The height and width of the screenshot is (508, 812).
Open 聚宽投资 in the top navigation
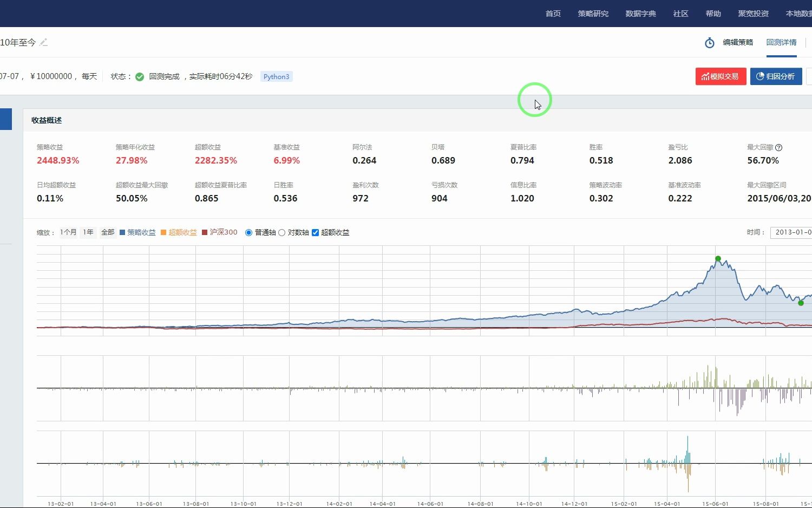click(753, 14)
